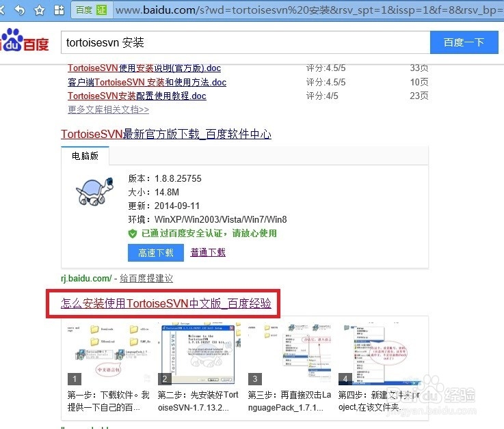This screenshot has height=429, width=504.
Task: Select the 电脑版 tab
Action: (x=85, y=156)
